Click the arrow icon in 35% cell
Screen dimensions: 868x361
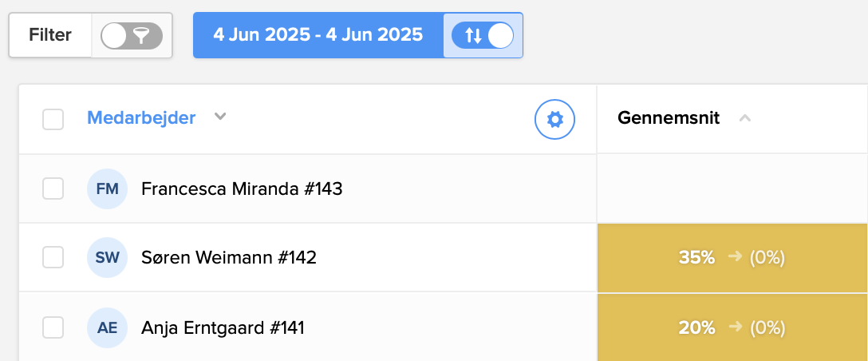point(736,257)
